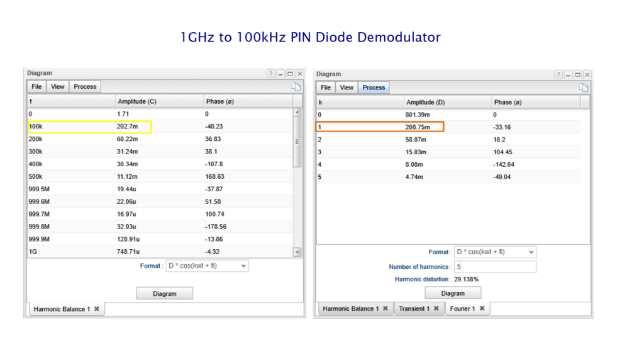Screen dimensions: 644x360
Task: Open Format dropdown in right Diagram window
Action: pos(495,252)
